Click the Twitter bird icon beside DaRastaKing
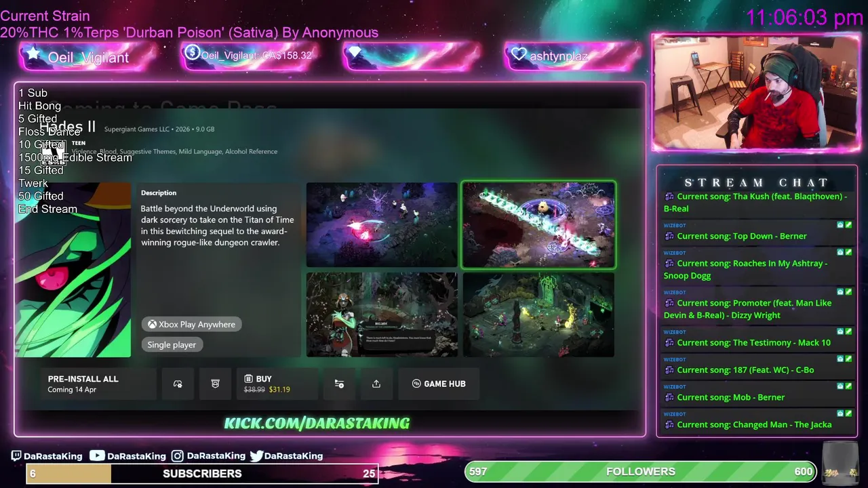This screenshot has width=868, height=488. point(256,456)
